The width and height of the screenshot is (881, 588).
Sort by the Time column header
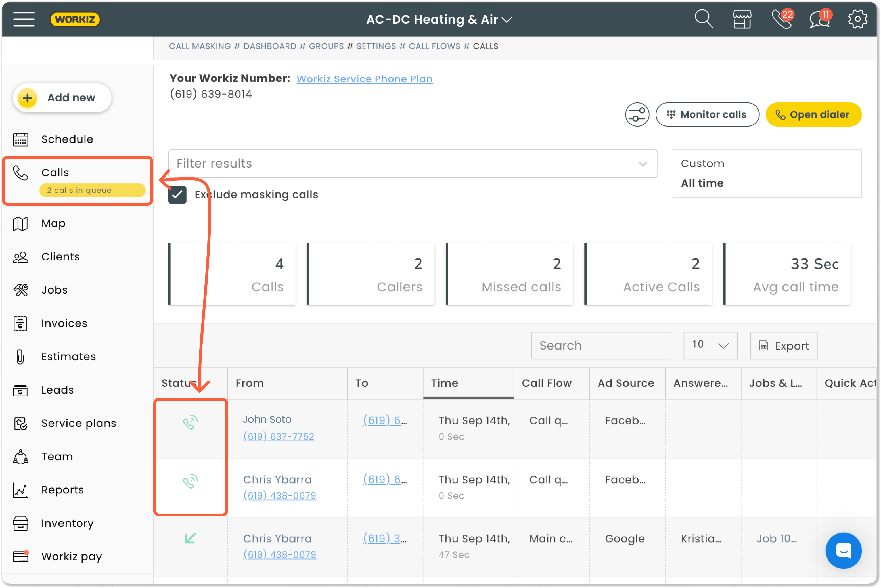pos(444,383)
